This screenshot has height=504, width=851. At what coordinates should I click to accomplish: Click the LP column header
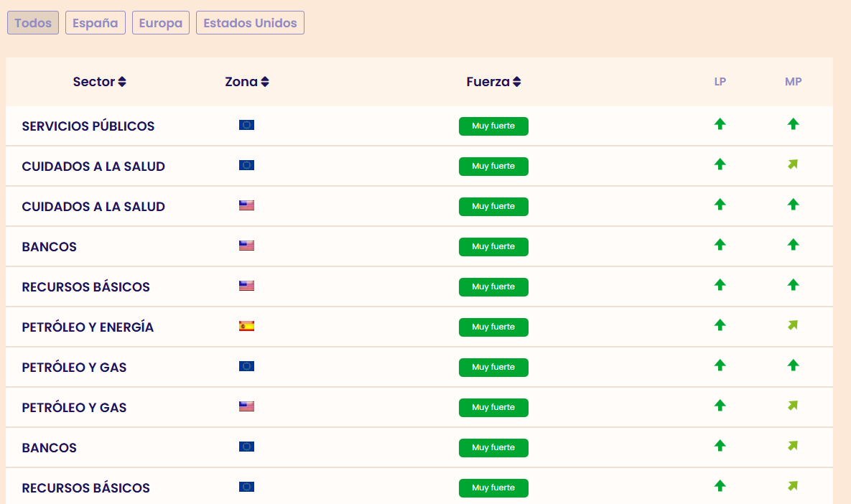[720, 82]
